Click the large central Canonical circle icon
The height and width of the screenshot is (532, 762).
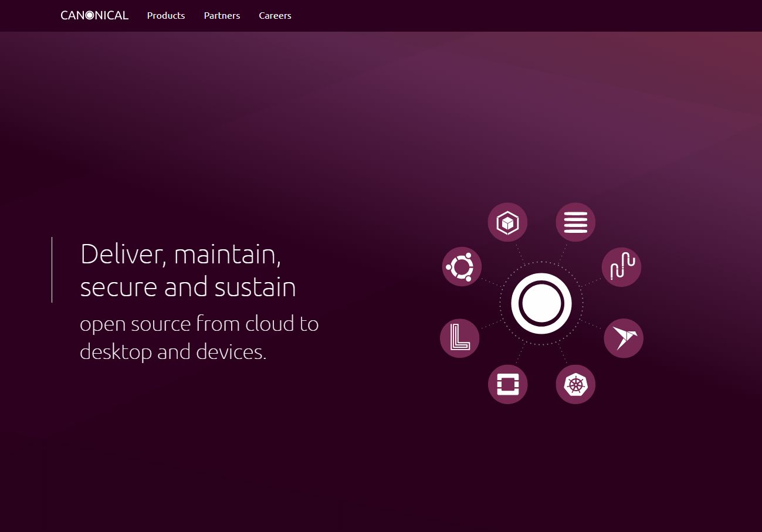tap(541, 303)
